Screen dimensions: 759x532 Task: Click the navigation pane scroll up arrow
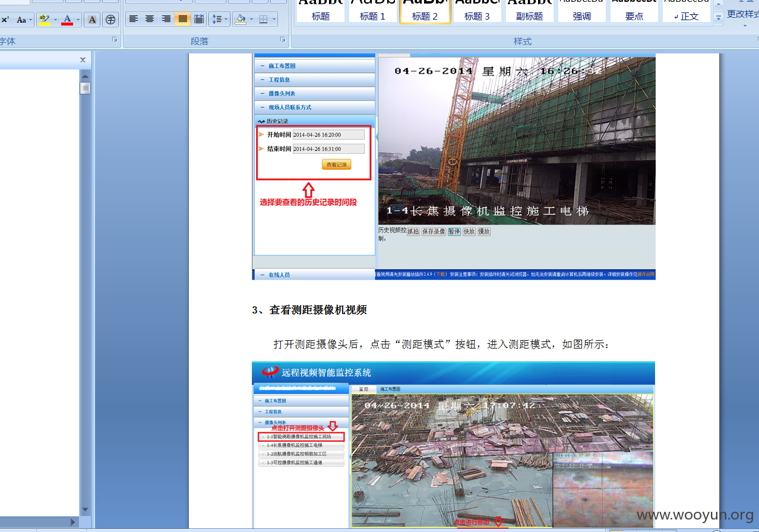point(86,75)
